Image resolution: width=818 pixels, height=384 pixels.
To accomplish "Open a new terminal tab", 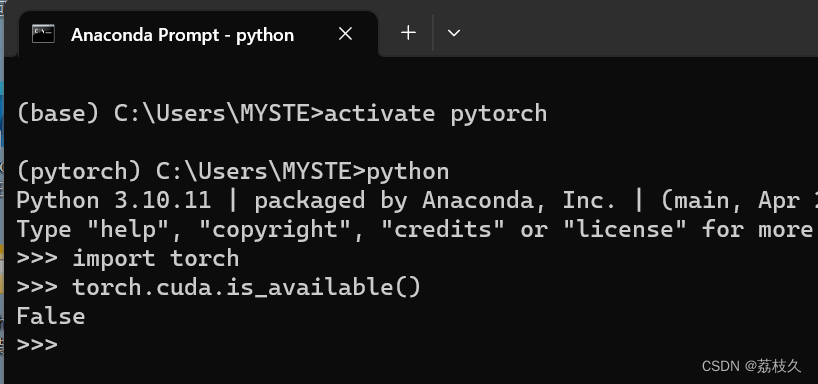I will pos(408,33).
